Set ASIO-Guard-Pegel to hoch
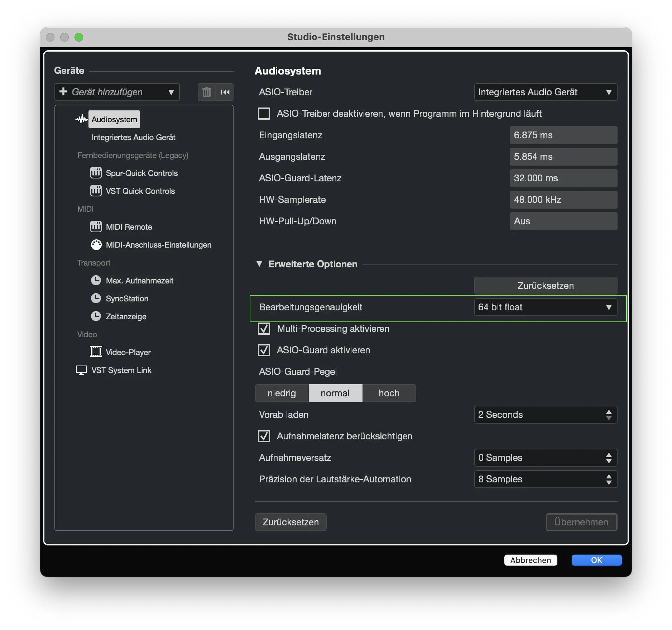The width and height of the screenshot is (672, 630). tap(389, 393)
